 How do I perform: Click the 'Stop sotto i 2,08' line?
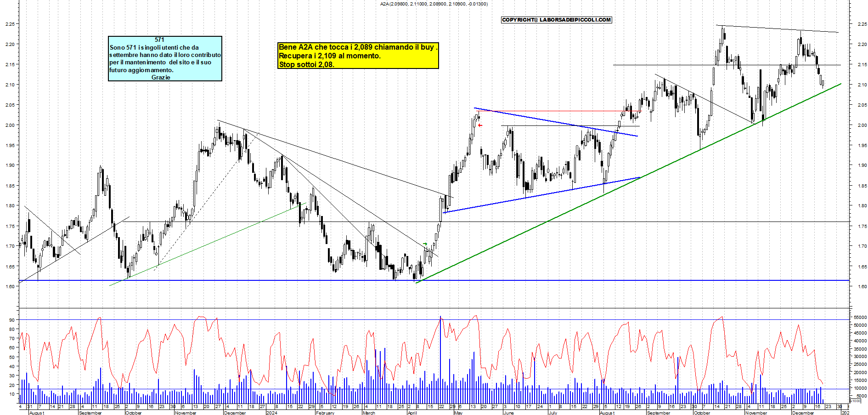306,64
